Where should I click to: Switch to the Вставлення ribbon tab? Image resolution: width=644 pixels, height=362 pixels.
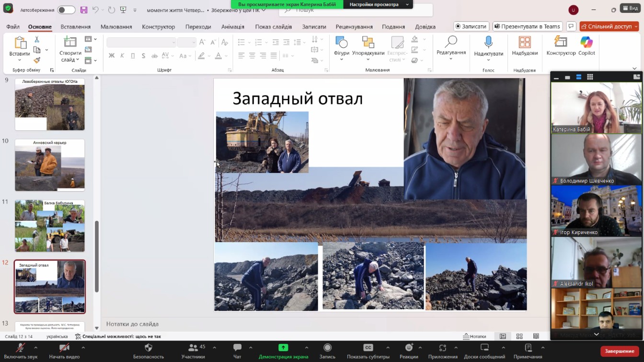pyautogui.click(x=76, y=27)
